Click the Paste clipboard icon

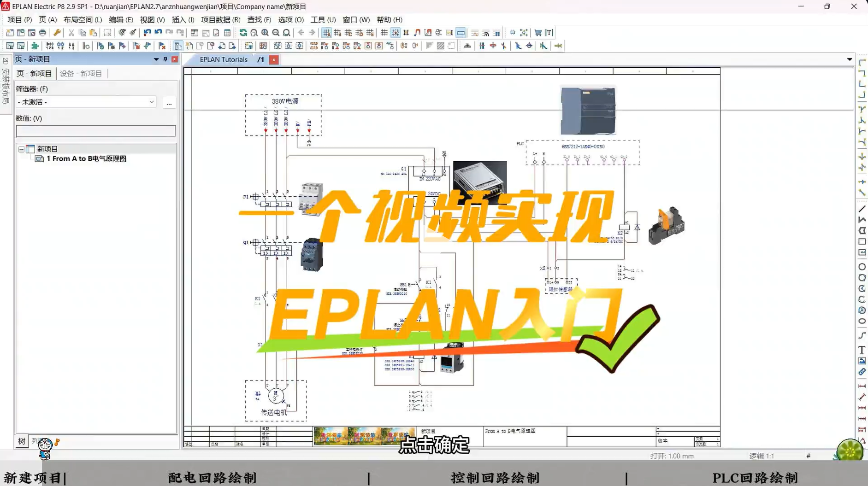click(x=93, y=33)
